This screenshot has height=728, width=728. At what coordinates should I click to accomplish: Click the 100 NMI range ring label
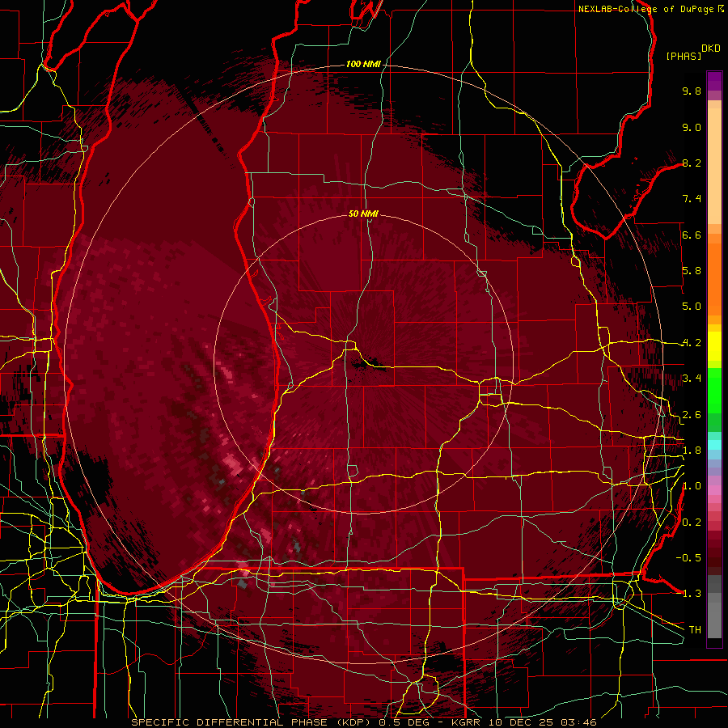(x=363, y=64)
